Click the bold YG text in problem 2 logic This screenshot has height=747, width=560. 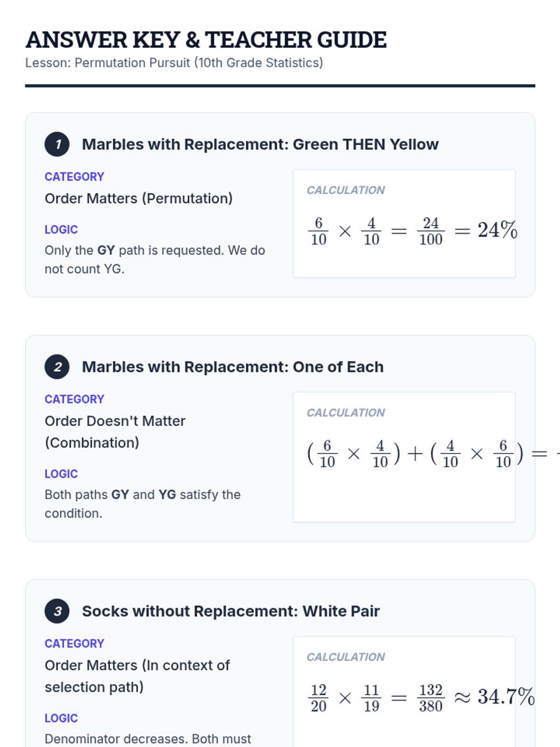[167, 495]
